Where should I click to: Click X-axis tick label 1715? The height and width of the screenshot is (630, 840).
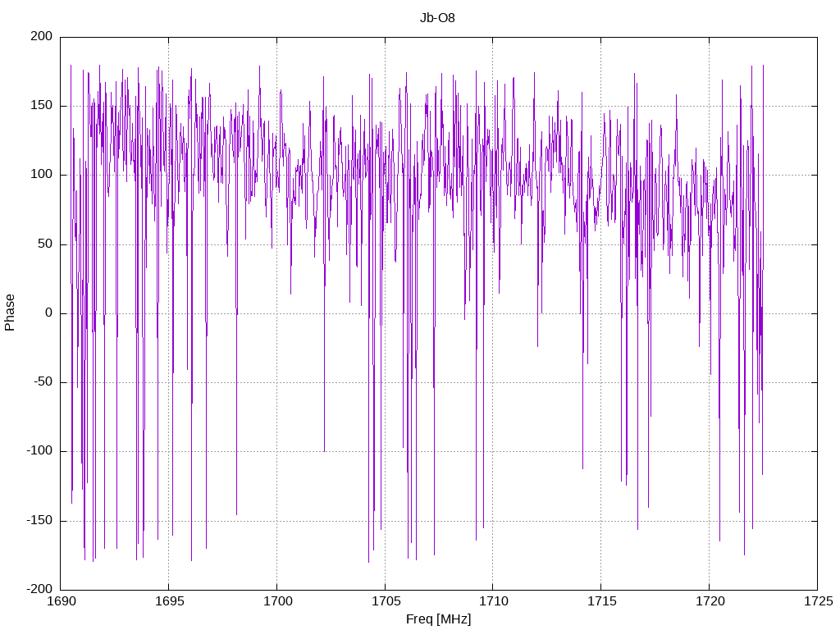click(601, 601)
